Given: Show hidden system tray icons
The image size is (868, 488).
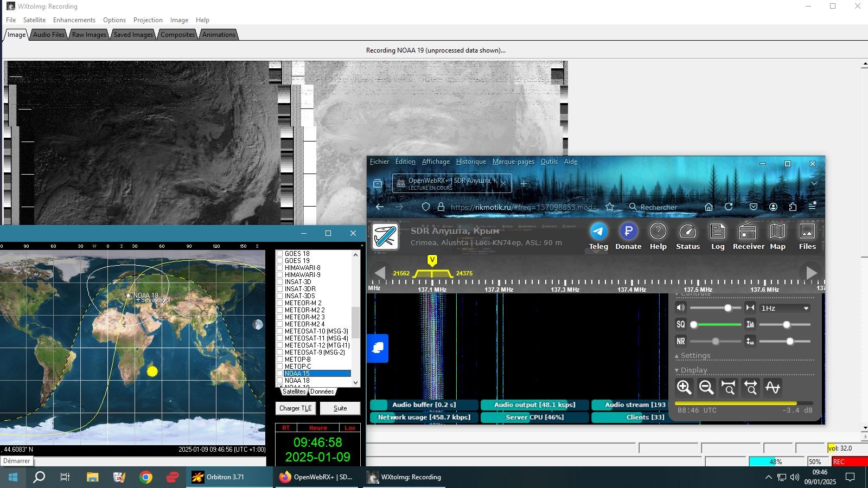Looking at the screenshot, I should pyautogui.click(x=768, y=477).
